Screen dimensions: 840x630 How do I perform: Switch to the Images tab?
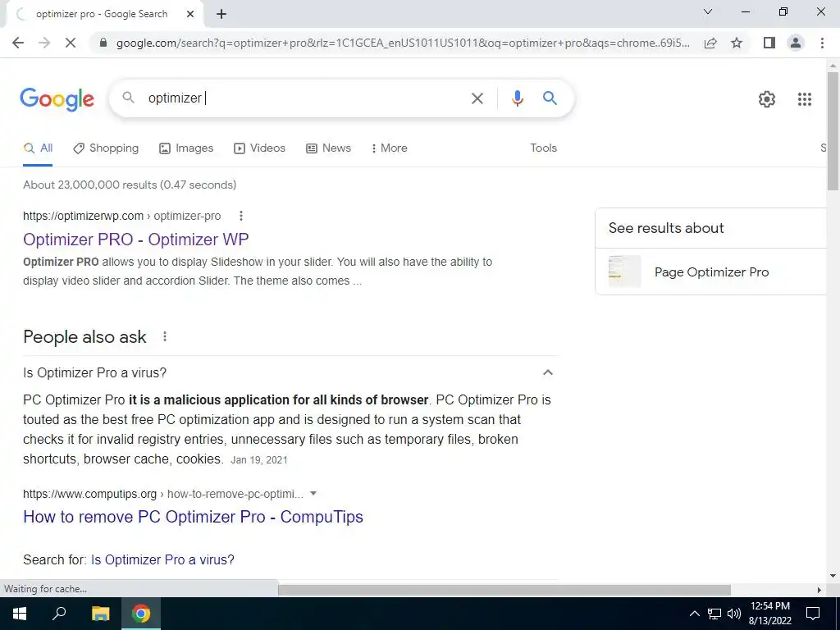click(186, 148)
